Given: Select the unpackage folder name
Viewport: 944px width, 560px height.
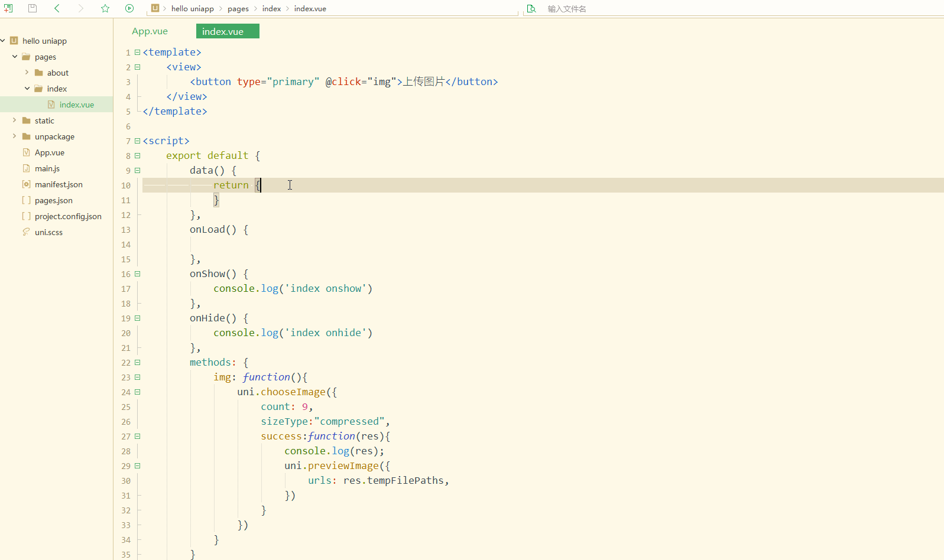Looking at the screenshot, I should pyautogui.click(x=54, y=136).
